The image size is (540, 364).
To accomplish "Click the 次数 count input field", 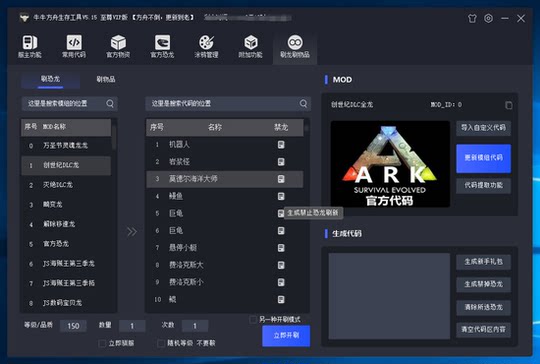I will (195, 326).
